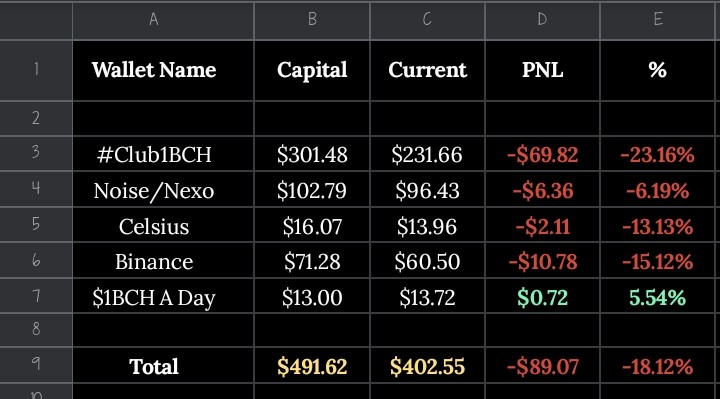Select the Noise/Nexo capital cell $102.79

(x=312, y=190)
